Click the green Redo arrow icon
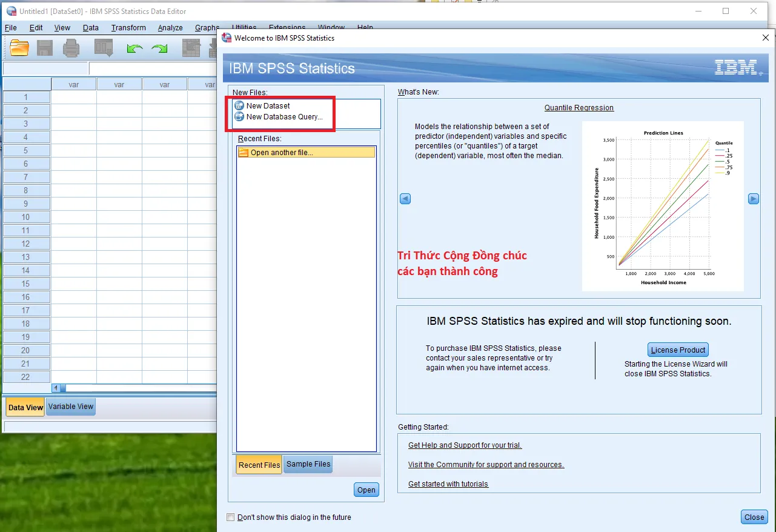 tap(160, 48)
